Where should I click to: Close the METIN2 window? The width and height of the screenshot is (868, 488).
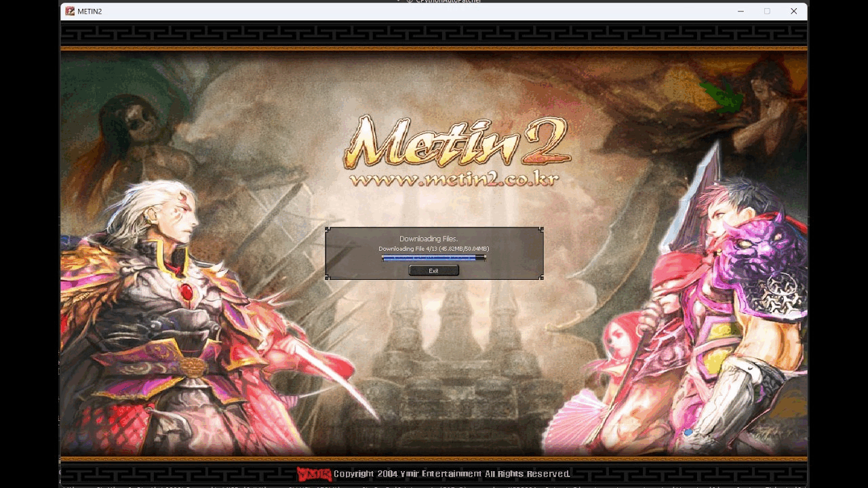(793, 11)
